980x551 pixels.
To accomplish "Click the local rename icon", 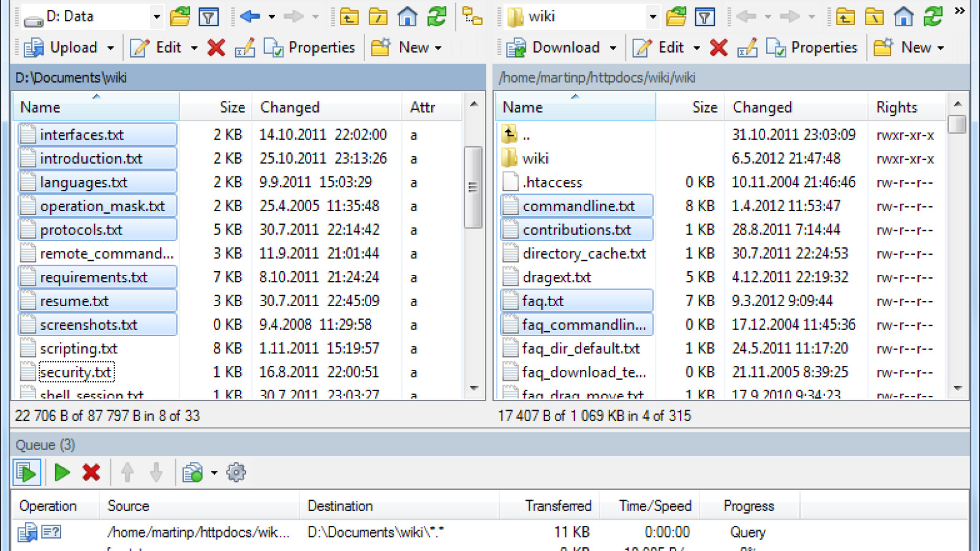I will (245, 47).
